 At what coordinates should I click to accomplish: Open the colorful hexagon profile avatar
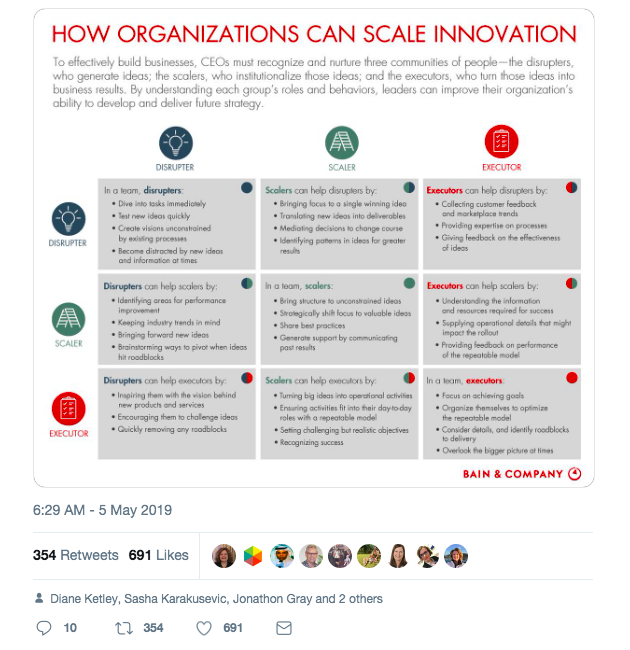click(x=253, y=556)
